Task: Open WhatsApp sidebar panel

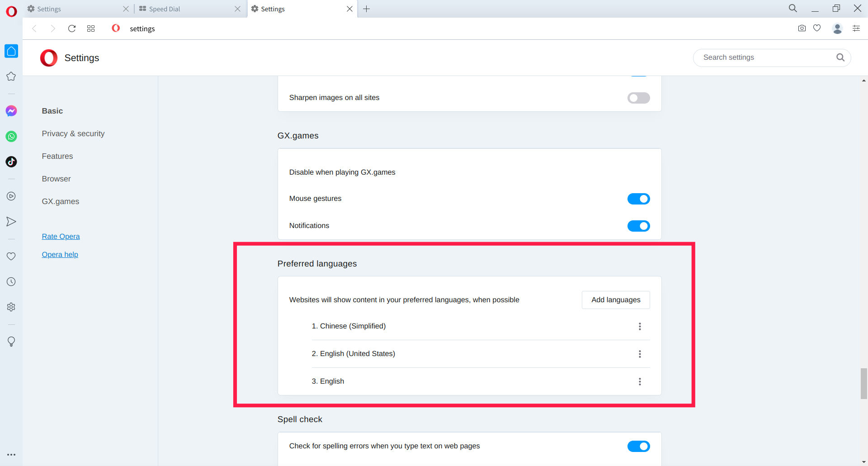Action: tap(11, 136)
